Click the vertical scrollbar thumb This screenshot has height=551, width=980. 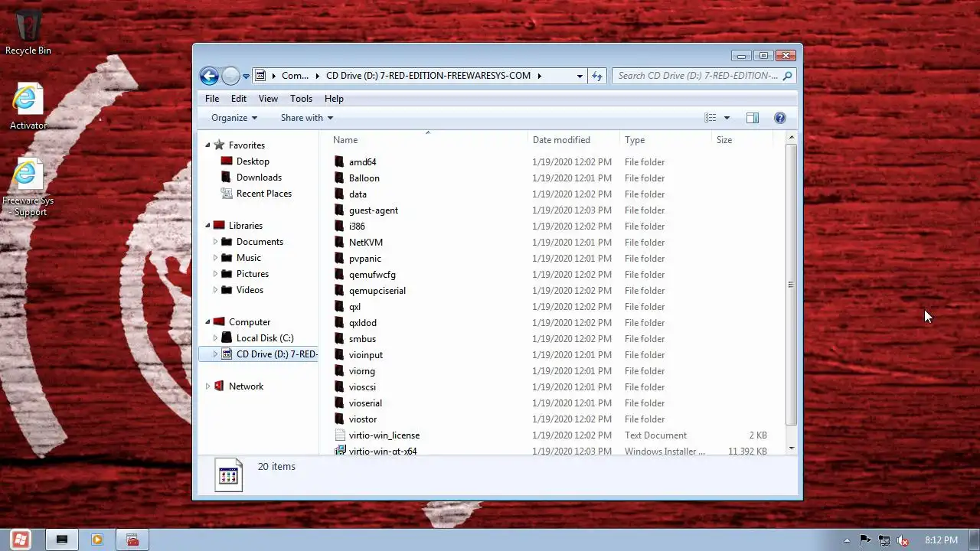791,285
